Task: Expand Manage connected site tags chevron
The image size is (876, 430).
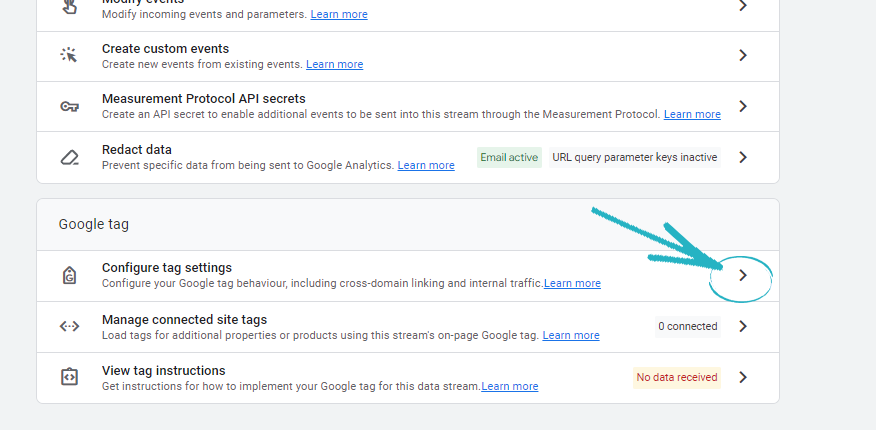Action: (742, 326)
